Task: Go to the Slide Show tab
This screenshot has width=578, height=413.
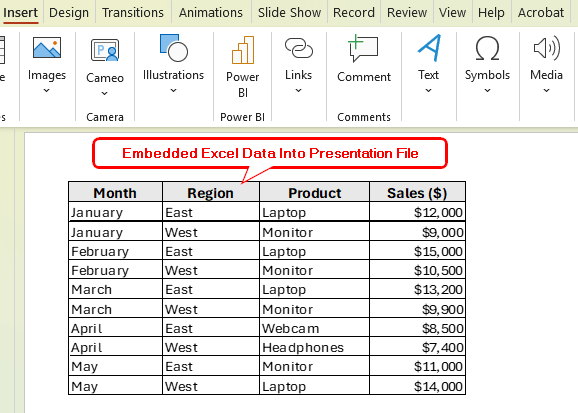Action: [x=289, y=13]
